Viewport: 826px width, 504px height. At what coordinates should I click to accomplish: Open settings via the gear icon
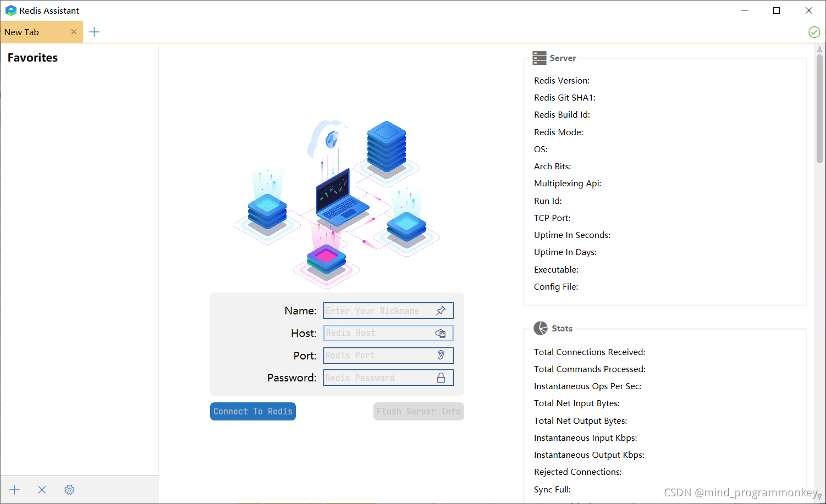click(69, 490)
